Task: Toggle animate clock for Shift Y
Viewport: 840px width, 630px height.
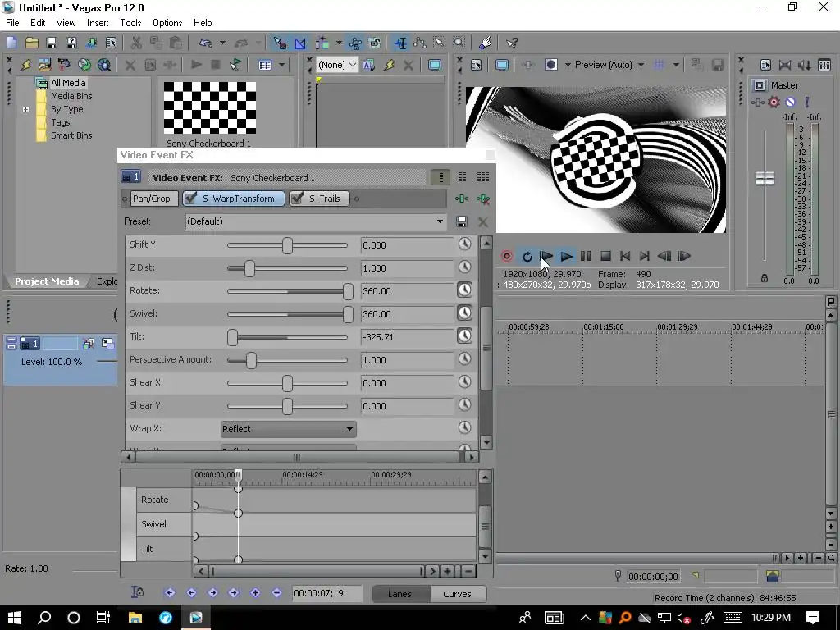Action: tap(464, 244)
